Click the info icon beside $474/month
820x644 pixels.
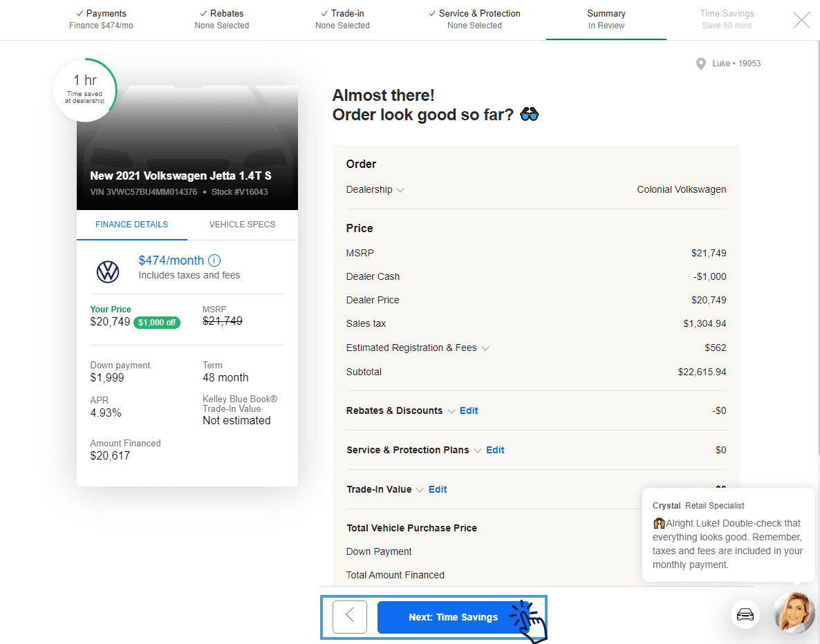coord(214,261)
